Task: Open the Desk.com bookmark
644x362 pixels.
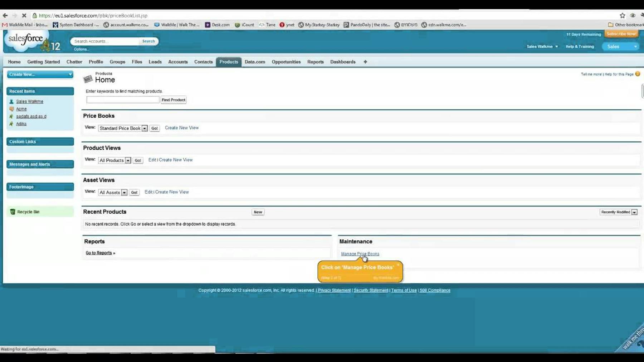Action: click(x=217, y=25)
